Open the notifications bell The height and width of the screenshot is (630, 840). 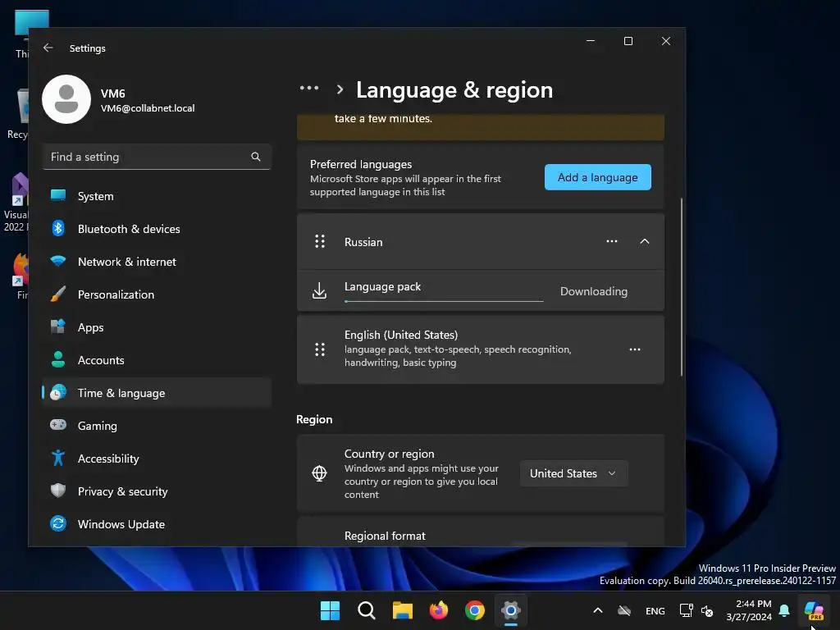(x=784, y=610)
